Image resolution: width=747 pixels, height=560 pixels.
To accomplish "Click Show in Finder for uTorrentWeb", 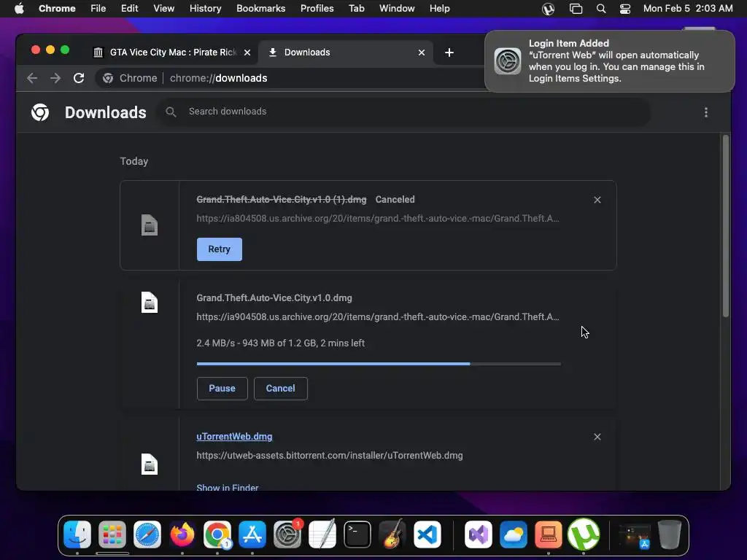I will [x=228, y=488].
